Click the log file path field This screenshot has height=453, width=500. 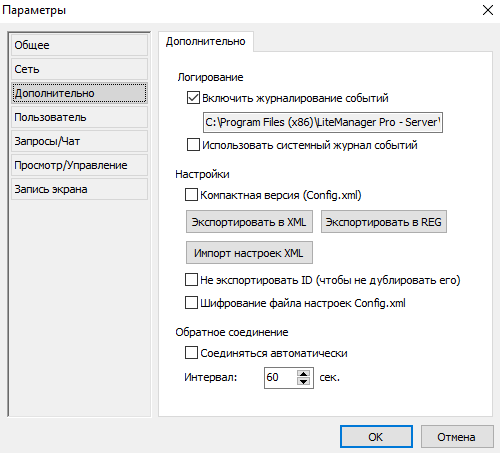(323, 122)
